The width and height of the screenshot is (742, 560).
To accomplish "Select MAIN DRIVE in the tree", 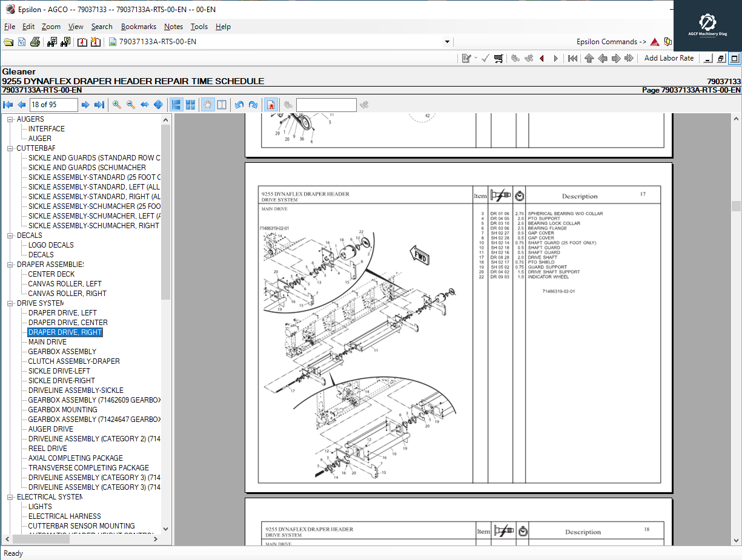I will point(47,341).
